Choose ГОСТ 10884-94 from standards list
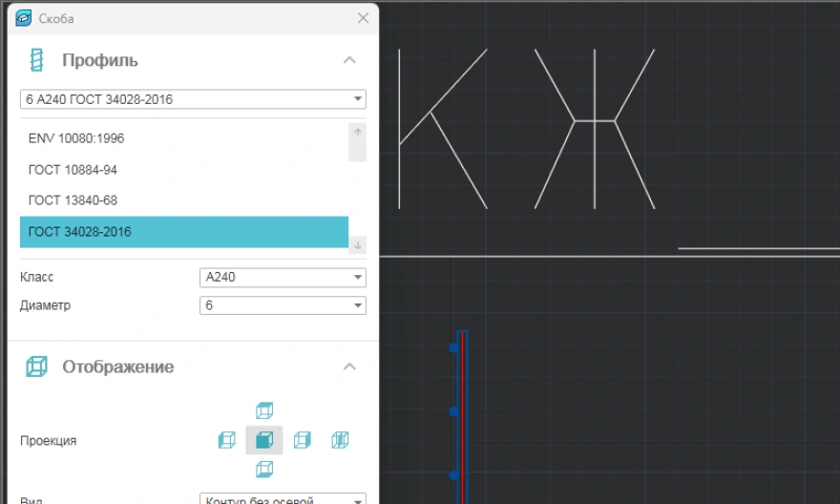The image size is (840, 504). 73,170
